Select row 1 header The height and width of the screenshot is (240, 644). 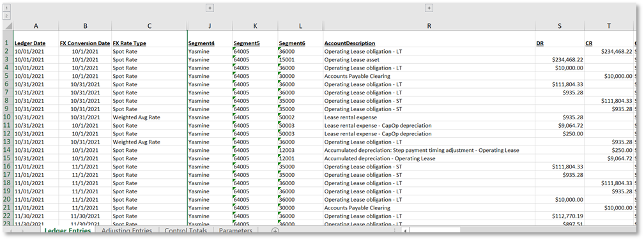tap(8, 39)
